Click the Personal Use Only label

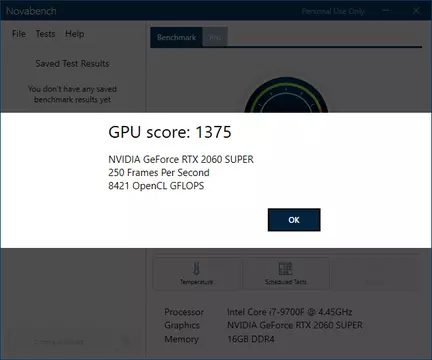click(x=333, y=11)
